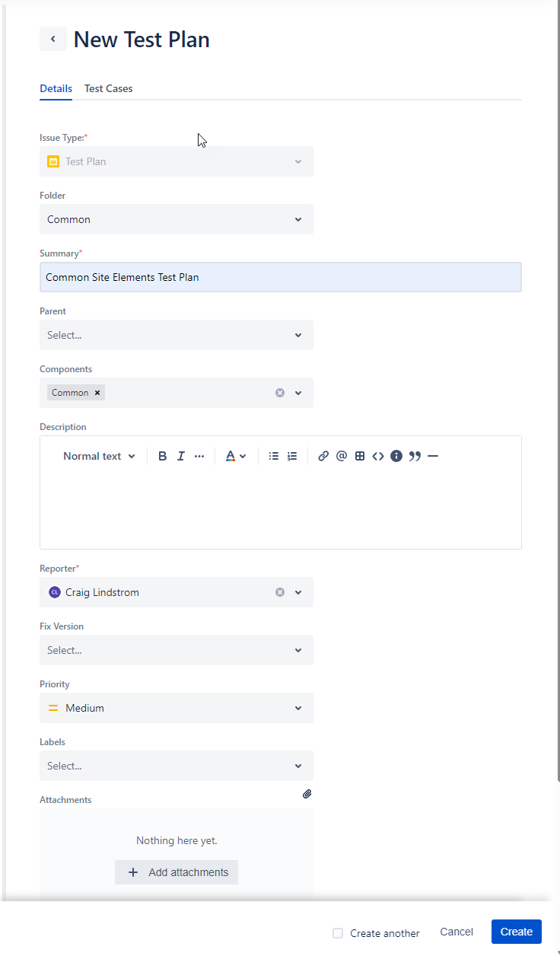Insert a link using the description toolbar
560x956 pixels.
pos(323,455)
